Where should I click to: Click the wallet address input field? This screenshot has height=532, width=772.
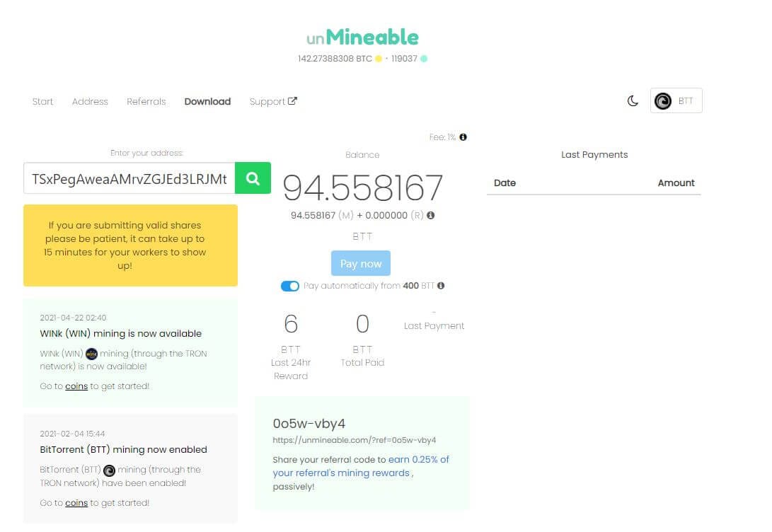point(129,178)
